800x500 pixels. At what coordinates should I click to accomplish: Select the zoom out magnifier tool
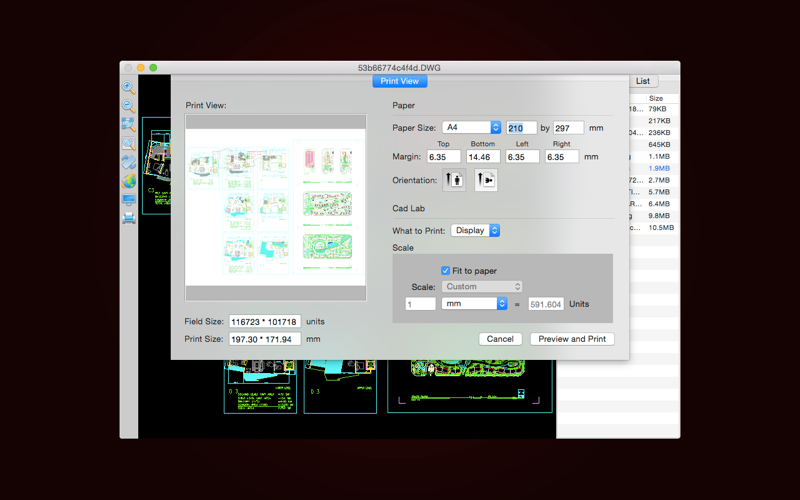(x=129, y=106)
